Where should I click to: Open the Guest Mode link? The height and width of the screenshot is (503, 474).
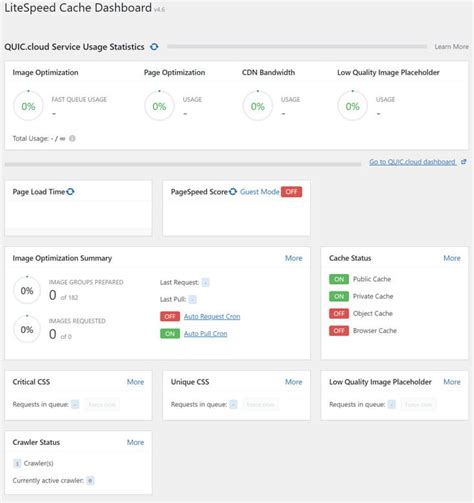[260, 192]
